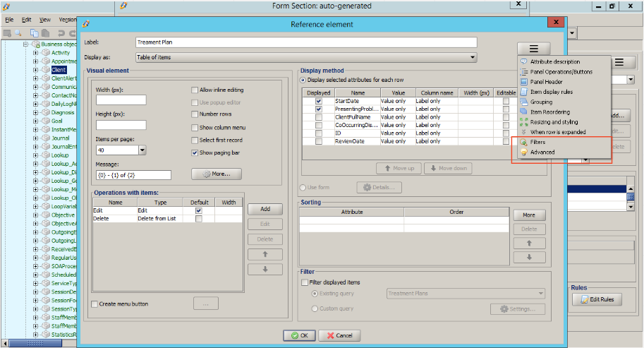Click the OK button

coord(299,336)
